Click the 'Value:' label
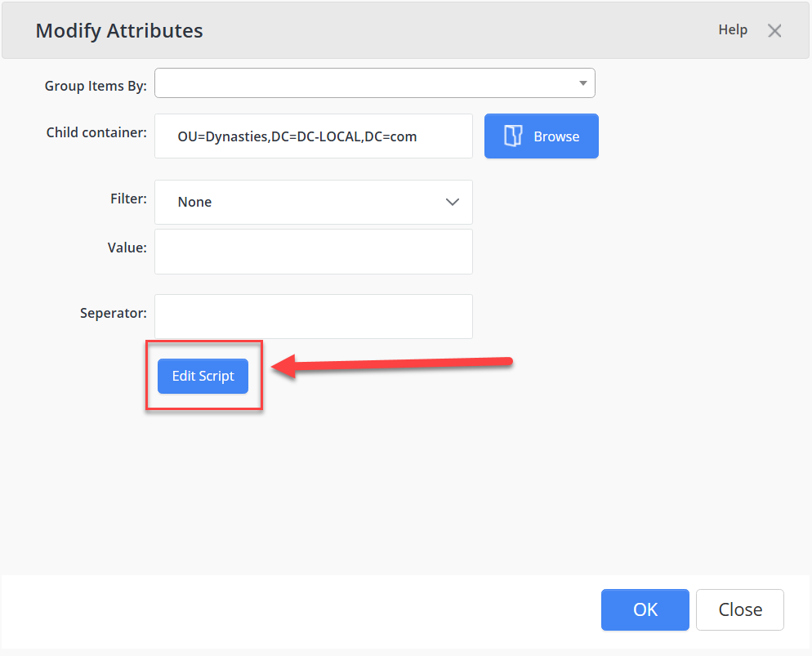Screen dimensions: 812x656 point(127,247)
